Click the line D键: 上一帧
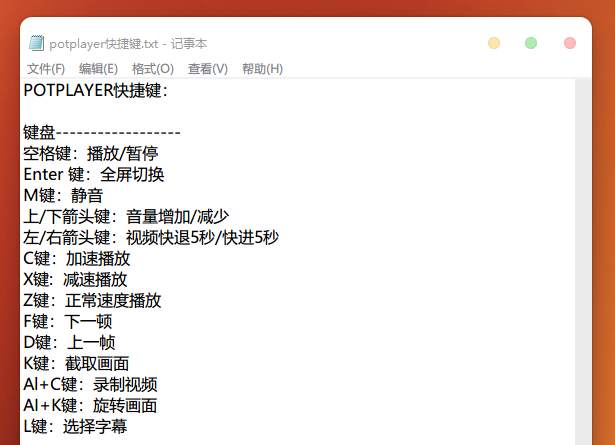 69,343
